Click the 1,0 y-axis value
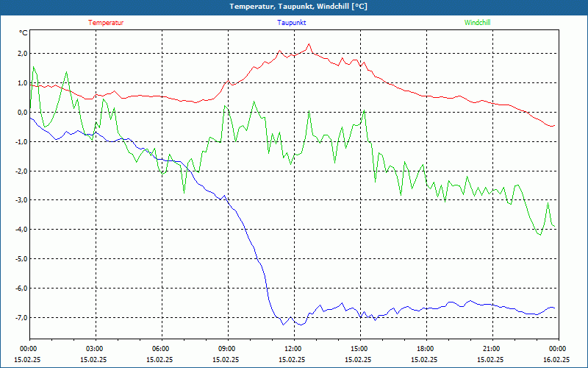The width and height of the screenshot is (588, 368). coord(23,83)
